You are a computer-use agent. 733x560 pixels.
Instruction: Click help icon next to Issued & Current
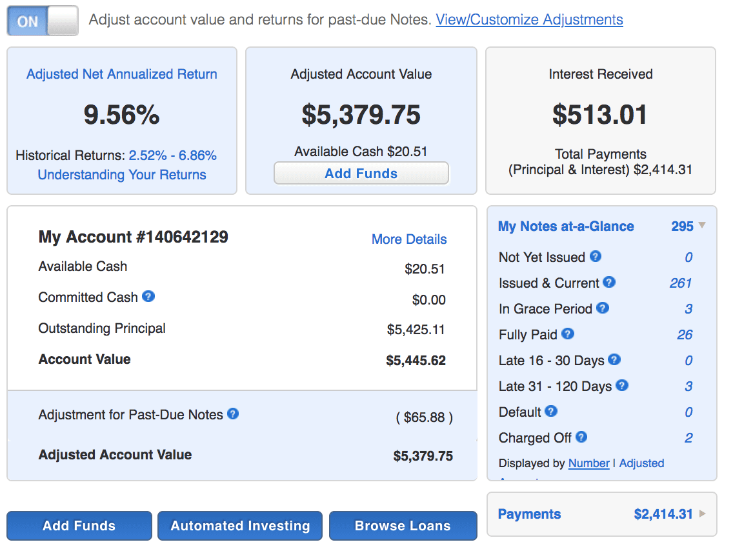pyautogui.click(x=608, y=282)
